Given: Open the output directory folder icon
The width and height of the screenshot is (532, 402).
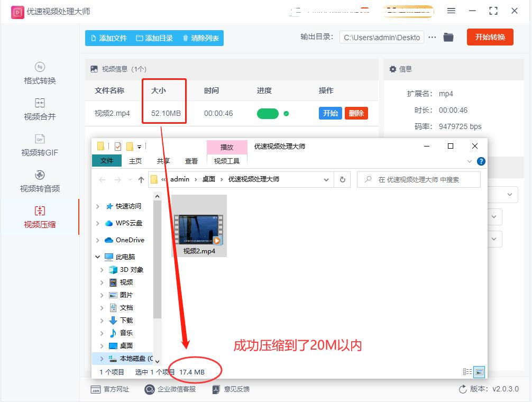Looking at the screenshot, I should (x=448, y=37).
